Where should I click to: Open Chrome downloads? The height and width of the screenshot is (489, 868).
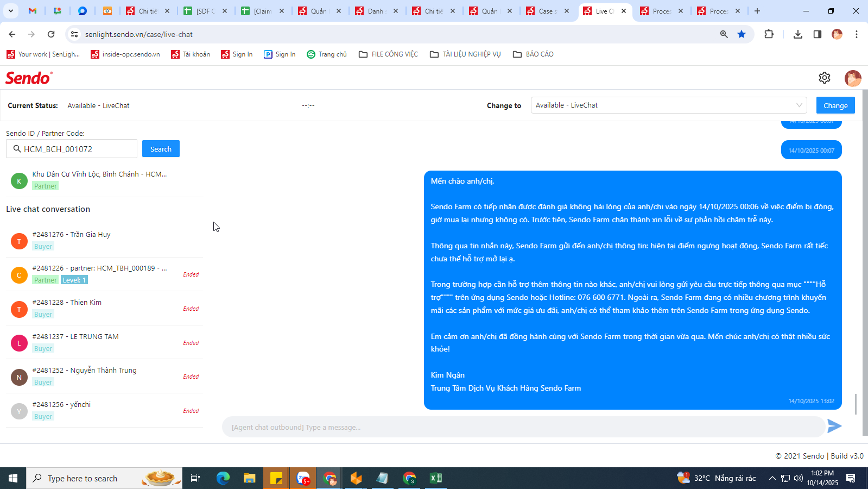tap(797, 34)
